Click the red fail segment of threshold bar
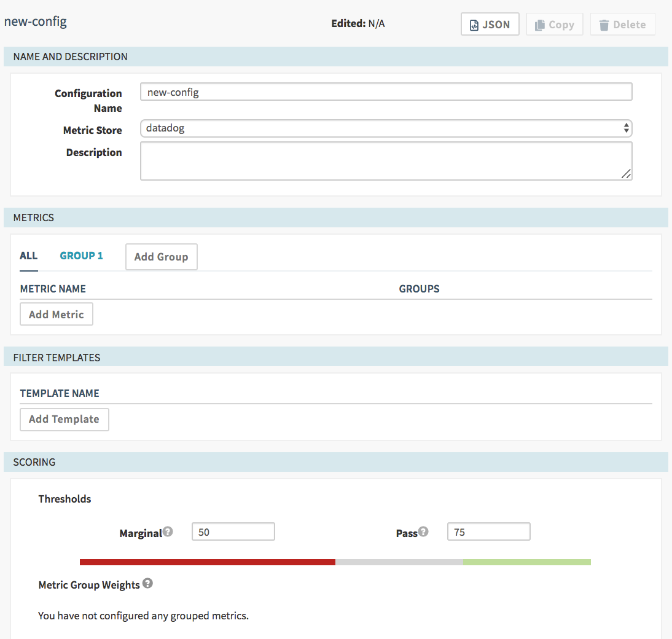The image size is (672, 639). (207, 562)
